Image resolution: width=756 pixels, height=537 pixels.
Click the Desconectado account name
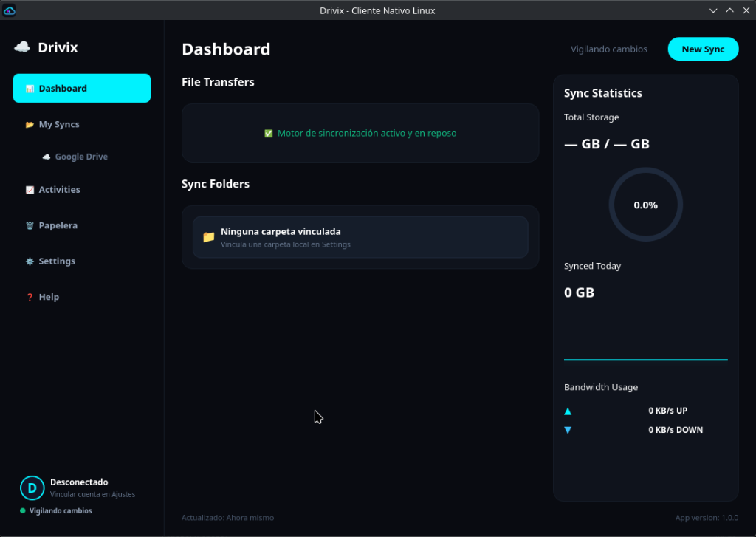pos(79,482)
